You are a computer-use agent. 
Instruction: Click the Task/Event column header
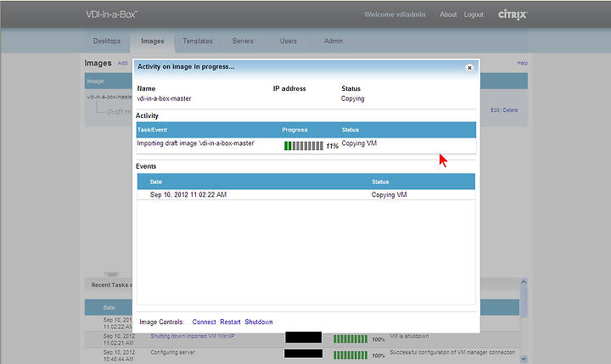pyautogui.click(x=152, y=130)
